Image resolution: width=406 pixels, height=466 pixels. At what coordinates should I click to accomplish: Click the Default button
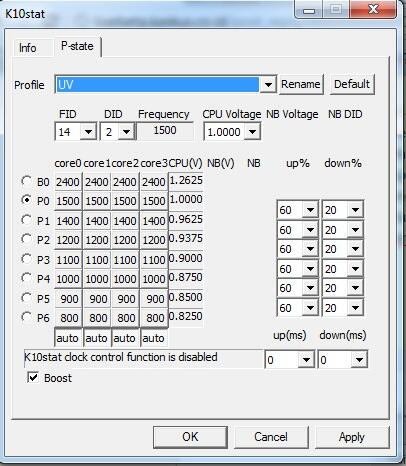(x=352, y=84)
